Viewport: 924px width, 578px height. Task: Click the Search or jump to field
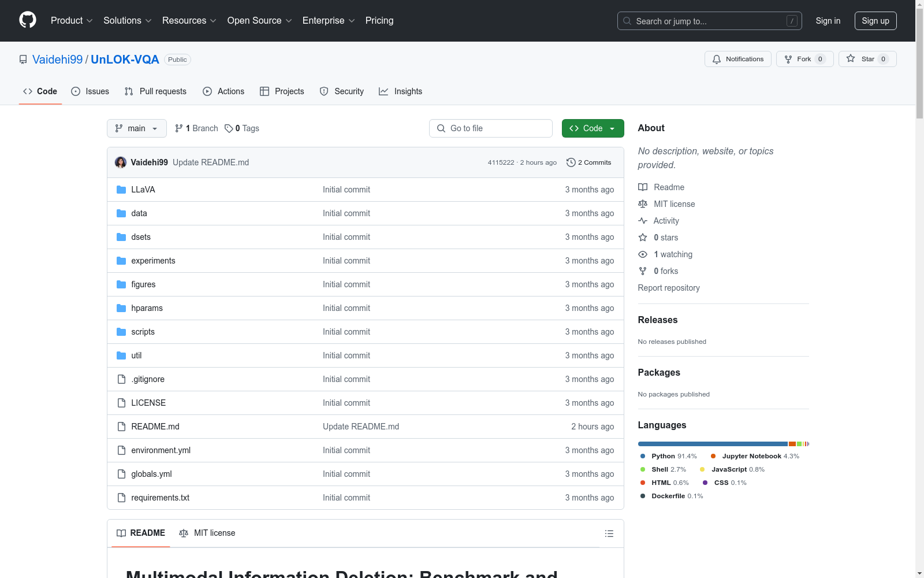[x=710, y=21]
